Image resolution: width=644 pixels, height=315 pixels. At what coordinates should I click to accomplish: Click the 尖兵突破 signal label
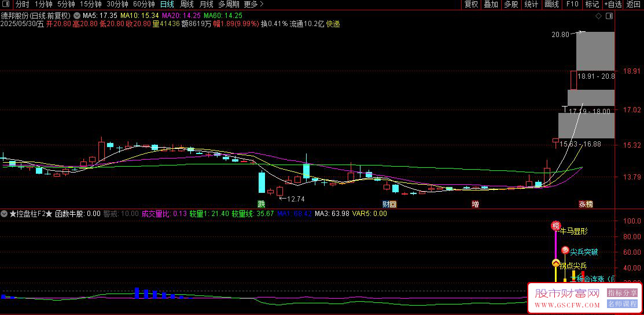(584, 251)
